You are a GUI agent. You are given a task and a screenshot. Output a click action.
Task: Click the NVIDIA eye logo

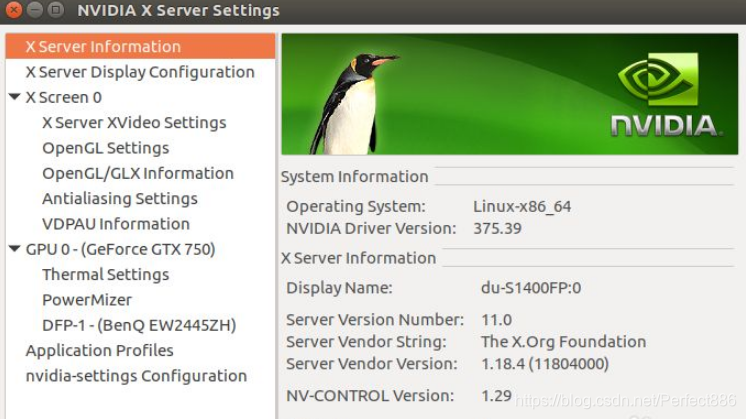(658, 79)
